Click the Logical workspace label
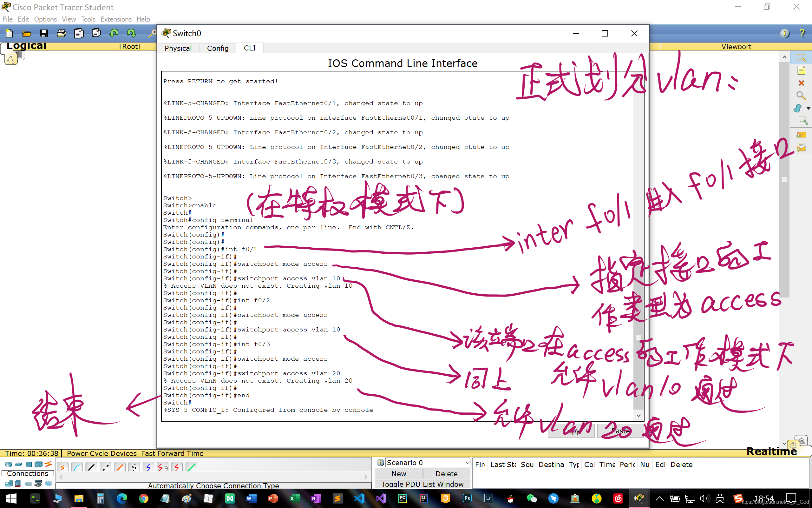This screenshot has width=812, height=508. coord(26,46)
